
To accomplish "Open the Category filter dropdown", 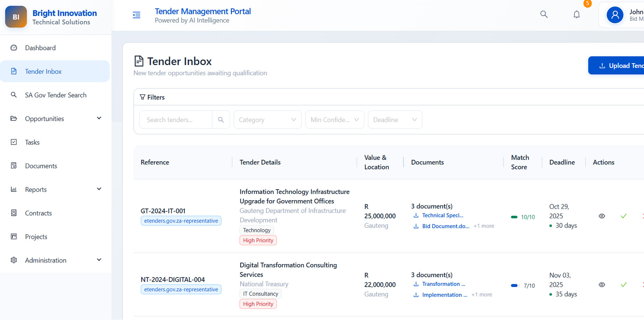I will click(x=267, y=120).
